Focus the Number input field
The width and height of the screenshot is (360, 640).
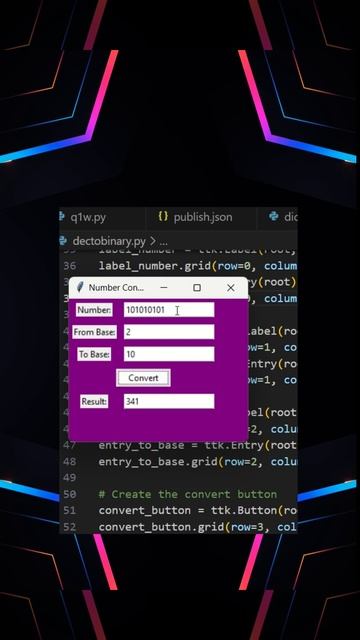coord(169,310)
